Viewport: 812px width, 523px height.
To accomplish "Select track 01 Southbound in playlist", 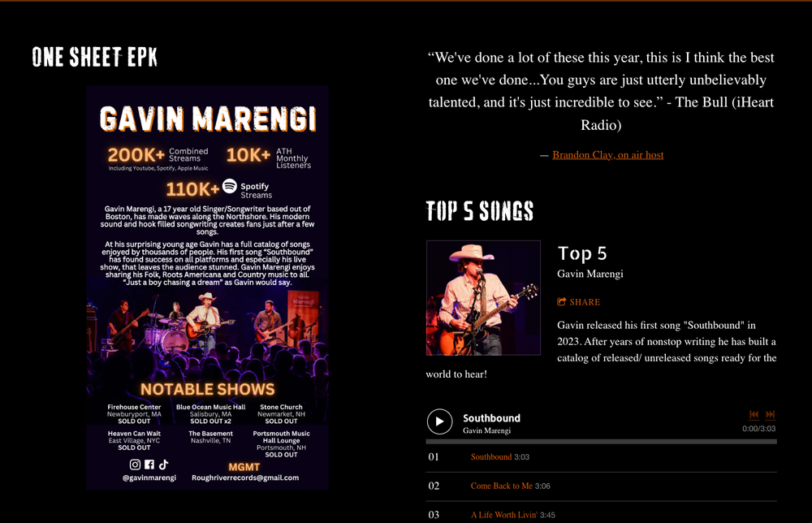I will click(601, 456).
